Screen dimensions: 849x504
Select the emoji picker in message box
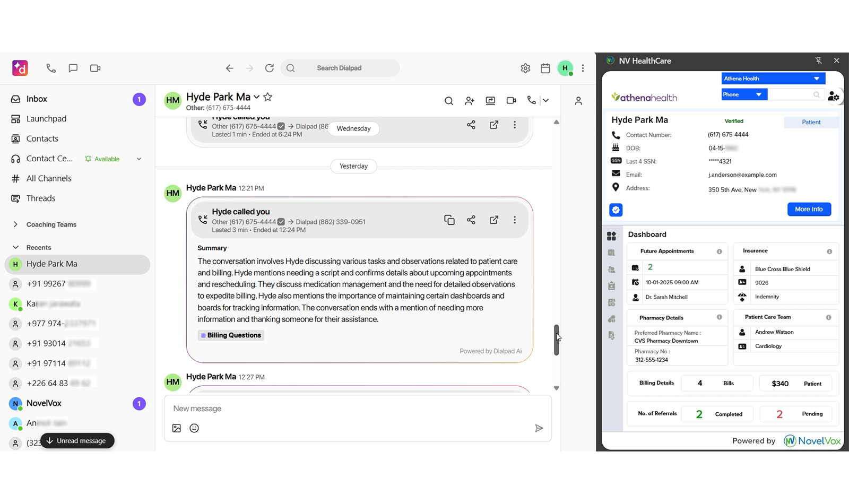(194, 428)
